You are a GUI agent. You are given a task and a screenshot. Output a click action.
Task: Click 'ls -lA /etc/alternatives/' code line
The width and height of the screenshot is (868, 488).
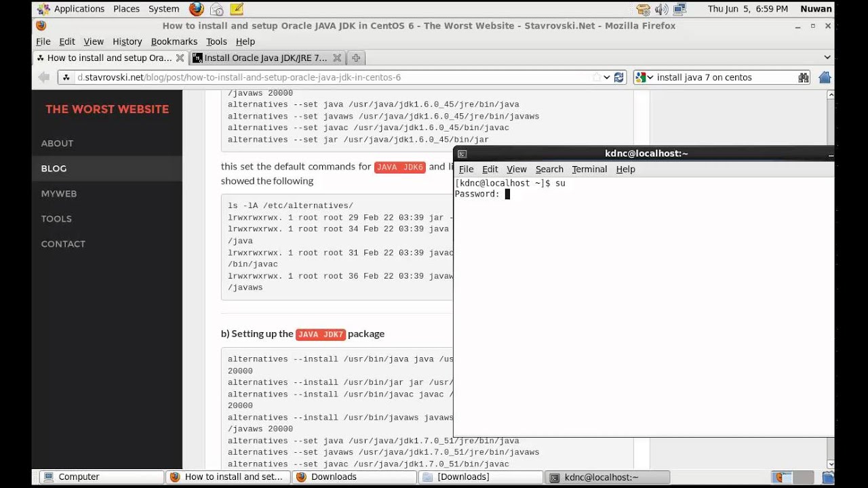pos(290,205)
